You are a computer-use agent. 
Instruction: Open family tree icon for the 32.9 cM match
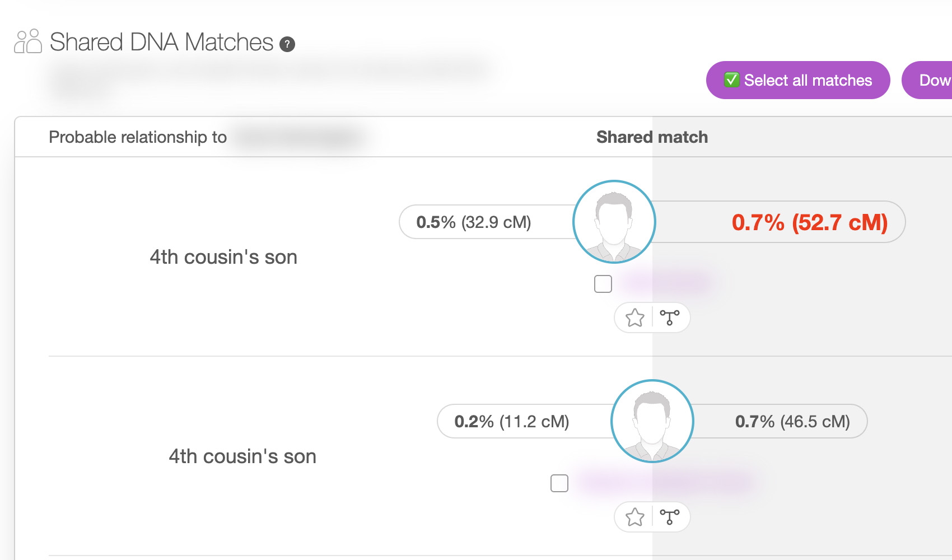point(670,318)
